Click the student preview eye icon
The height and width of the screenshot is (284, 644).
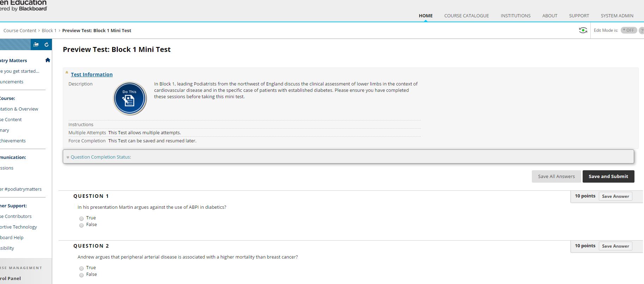point(583,30)
